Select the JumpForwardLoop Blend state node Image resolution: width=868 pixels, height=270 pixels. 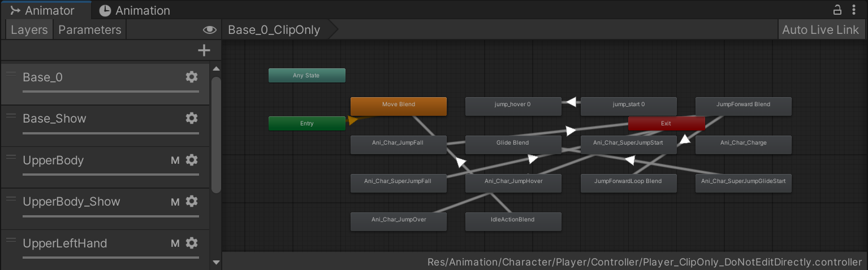[x=629, y=183]
